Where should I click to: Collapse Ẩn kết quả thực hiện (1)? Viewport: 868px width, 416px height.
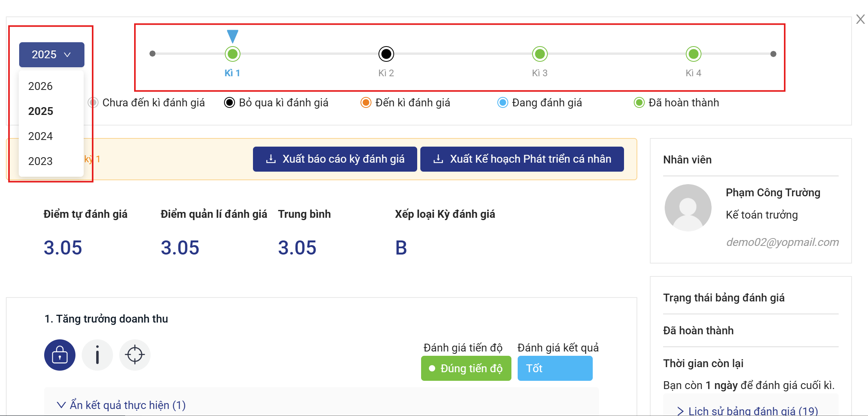point(121,405)
